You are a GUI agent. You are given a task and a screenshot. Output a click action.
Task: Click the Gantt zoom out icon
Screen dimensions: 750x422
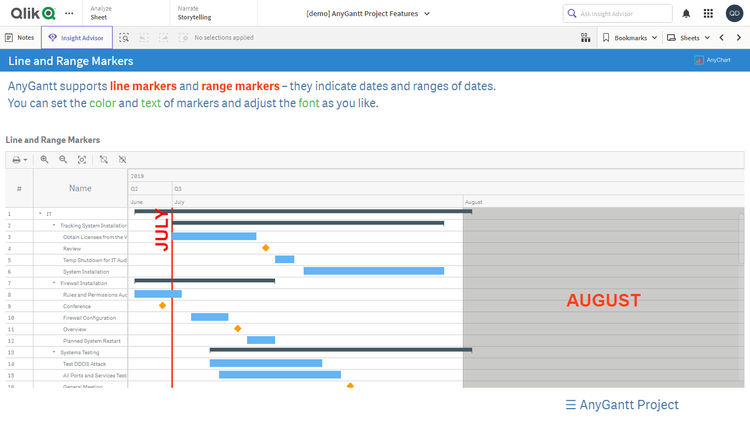[63, 159]
